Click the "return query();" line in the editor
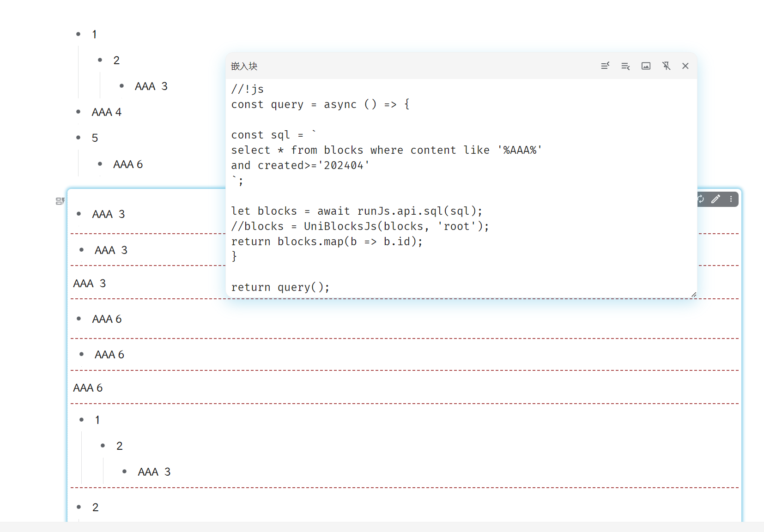 [x=280, y=287]
